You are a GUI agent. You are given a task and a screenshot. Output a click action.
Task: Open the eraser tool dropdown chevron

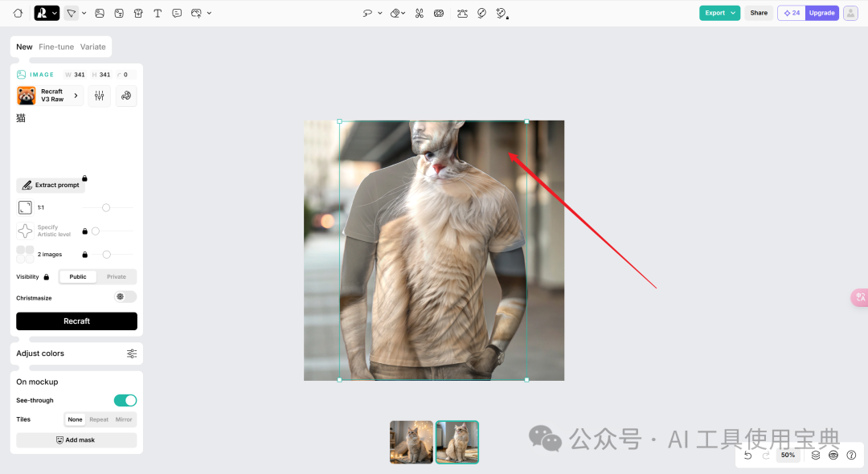404,13
